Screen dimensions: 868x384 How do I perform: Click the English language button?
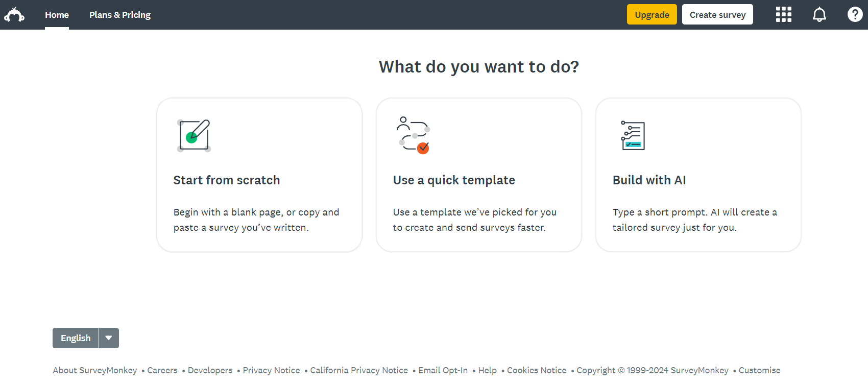click(x=76, y=338)
